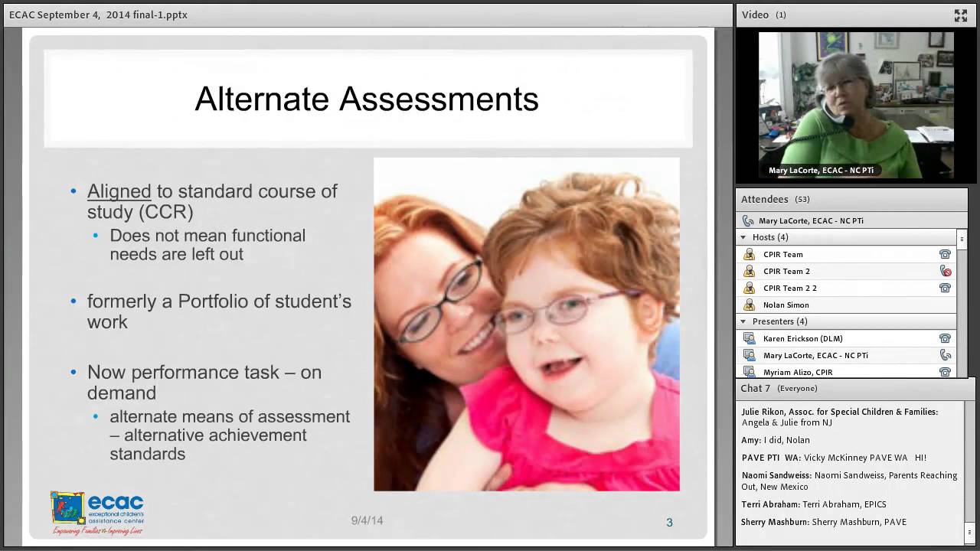Click telephone icon on Myriam Alizo row
The width and height of the screenshot is (980, 551).
click(x=945, y=372)
